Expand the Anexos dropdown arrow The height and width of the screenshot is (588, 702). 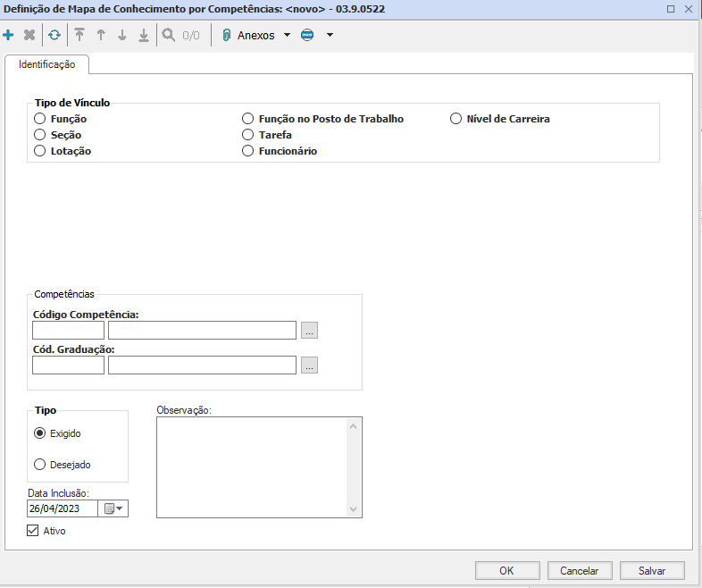[287, 36]
